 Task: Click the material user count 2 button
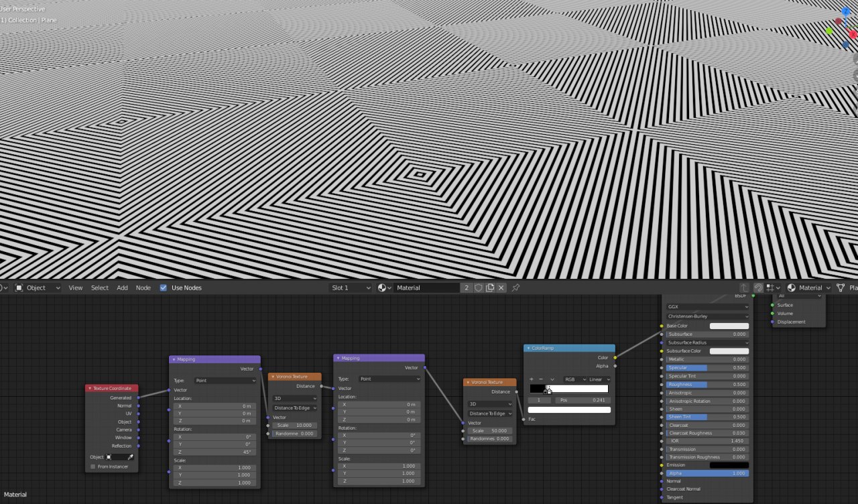(467, 288)
